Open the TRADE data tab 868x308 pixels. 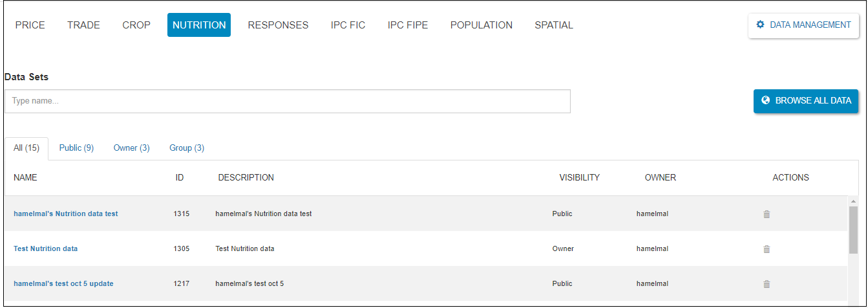pyautogui.click(x=83, y=25)
